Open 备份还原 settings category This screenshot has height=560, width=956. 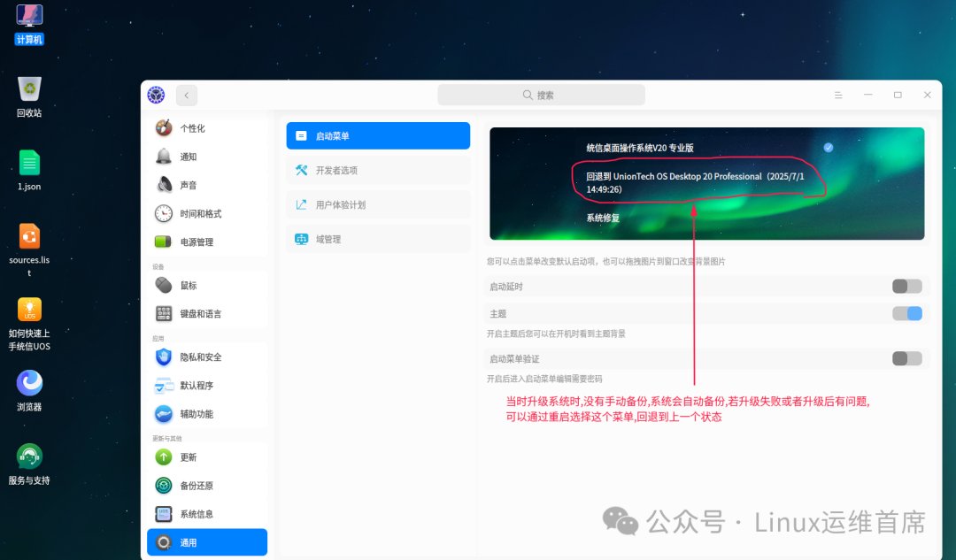point(207,486)
